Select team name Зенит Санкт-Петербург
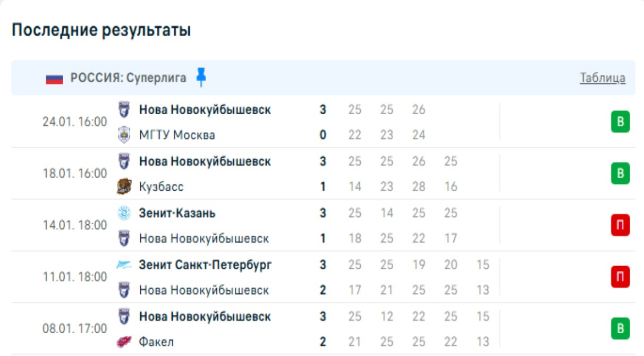Viewport: 644px width, 356px height. tap(205, 265)
